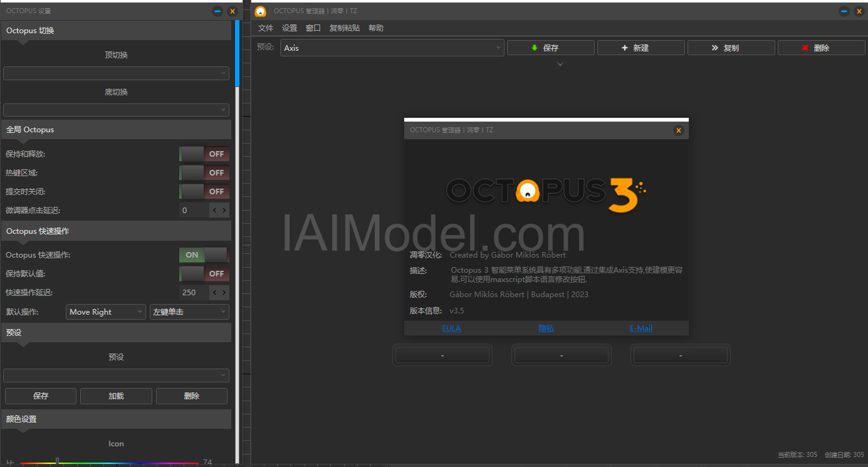Click the double-arrow icon on 复制 button

pyautogui.click(x=715, y=48)
